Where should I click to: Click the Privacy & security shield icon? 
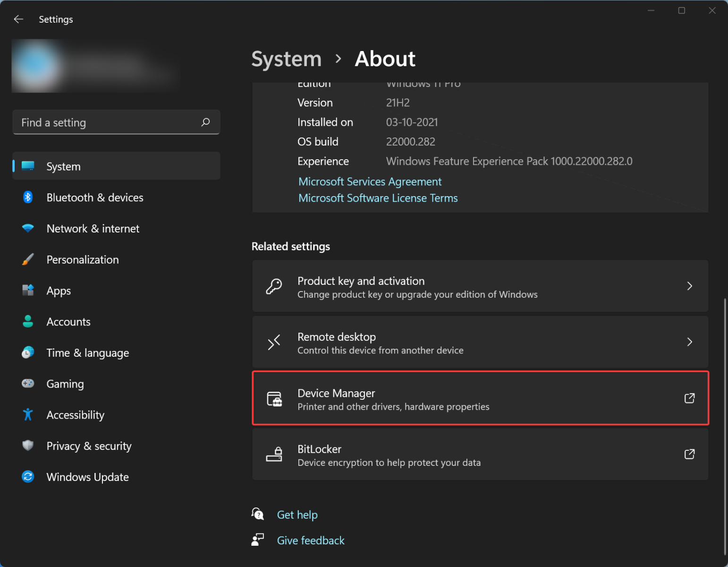(x=28, y=446)
